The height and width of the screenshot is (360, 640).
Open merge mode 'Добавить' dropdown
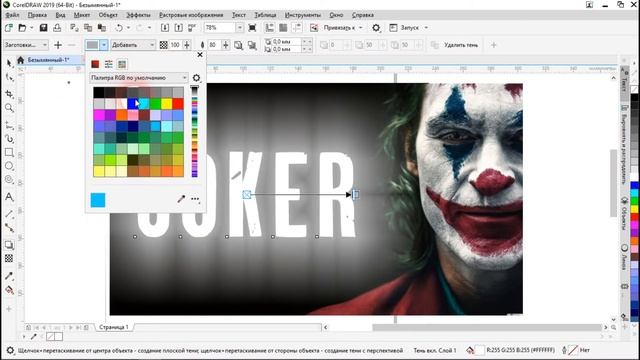[133, 45]
